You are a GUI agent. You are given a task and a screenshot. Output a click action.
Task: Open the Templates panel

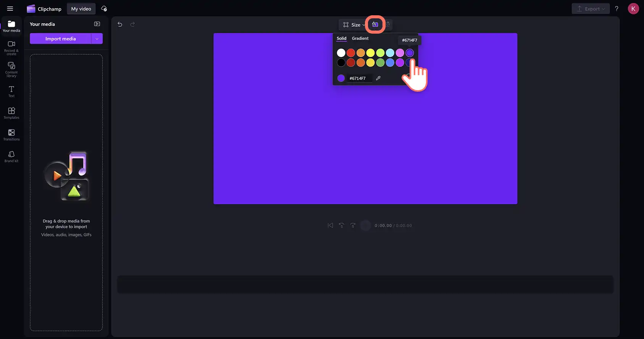tap(11, 113)
